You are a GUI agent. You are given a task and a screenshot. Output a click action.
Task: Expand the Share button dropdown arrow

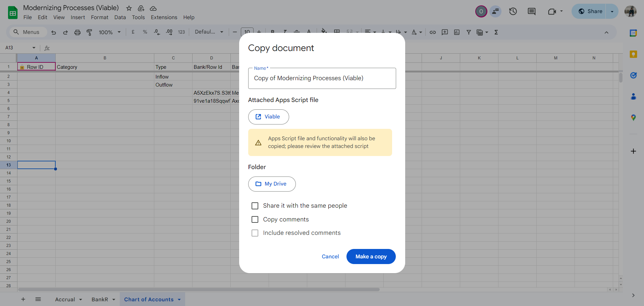tap(612, 11)
